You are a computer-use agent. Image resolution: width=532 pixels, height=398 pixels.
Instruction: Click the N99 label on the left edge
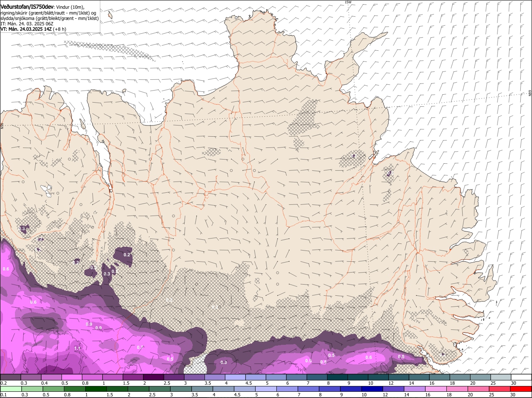click(2, 125)
